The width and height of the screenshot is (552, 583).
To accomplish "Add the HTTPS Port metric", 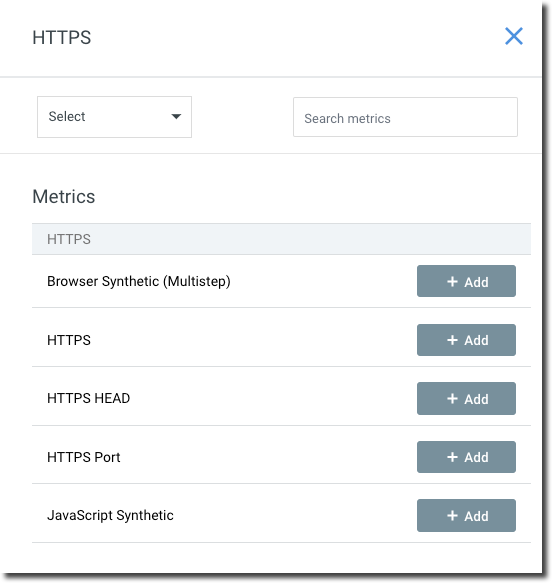I will point(466,457).
